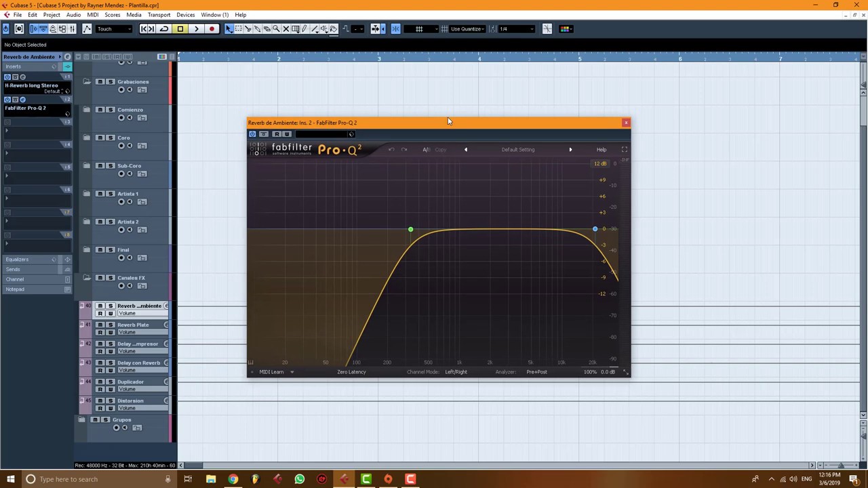
Task: Select the Mute X tool
Action: click(285, 28)
